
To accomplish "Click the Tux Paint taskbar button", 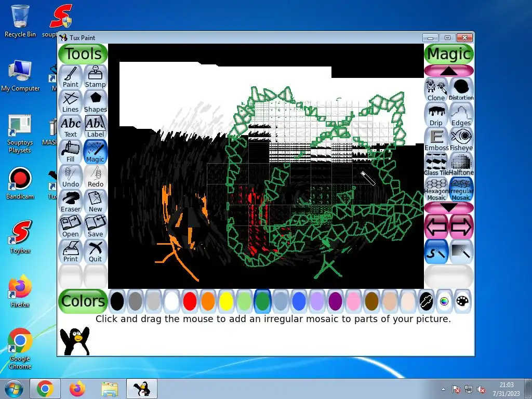I will pyautogui.click(x=142, y=389).
